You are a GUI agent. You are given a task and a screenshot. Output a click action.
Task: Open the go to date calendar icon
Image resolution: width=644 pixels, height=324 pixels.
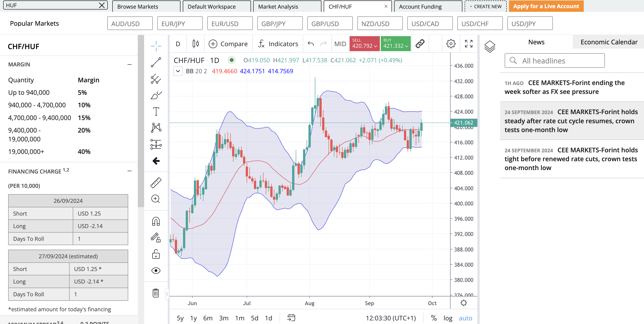291,318
